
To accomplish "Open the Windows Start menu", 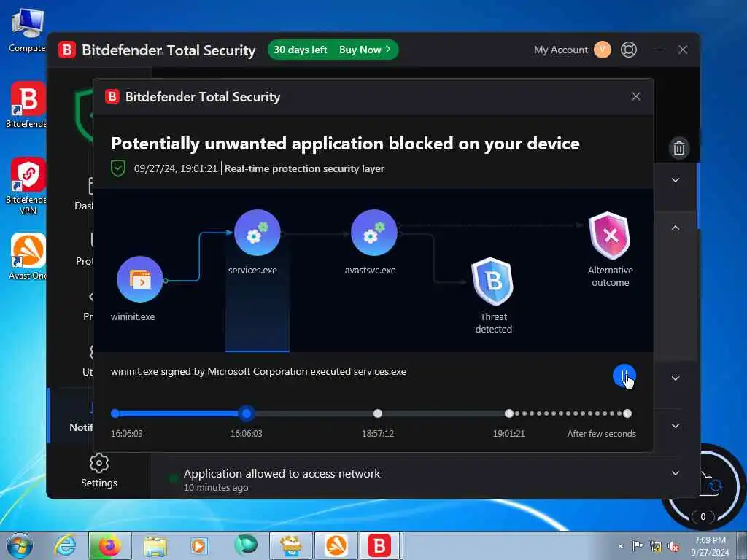I will [20, 545].
